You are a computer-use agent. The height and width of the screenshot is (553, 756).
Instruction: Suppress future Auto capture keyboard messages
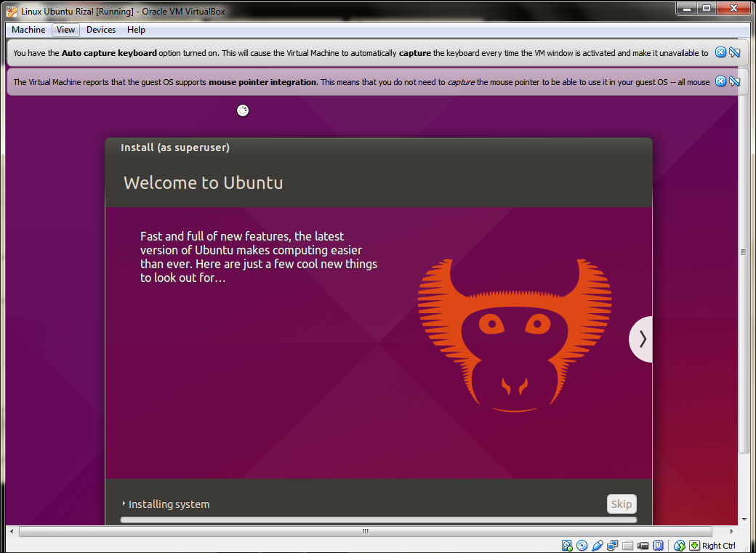click(x=735, y=52)
